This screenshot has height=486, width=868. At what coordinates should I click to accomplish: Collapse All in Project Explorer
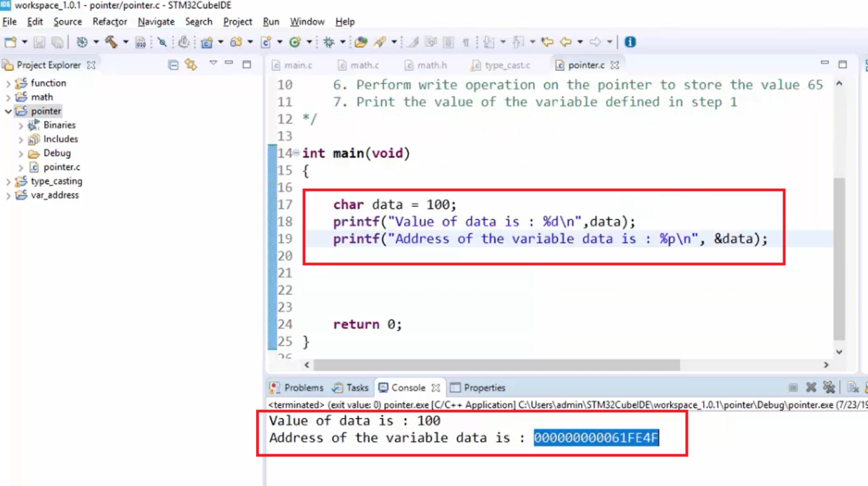pyautogui.click(x=173, y=64)
